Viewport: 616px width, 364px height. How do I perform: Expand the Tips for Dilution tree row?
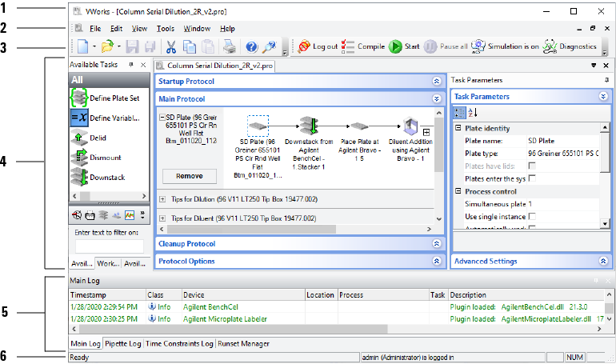(x=162, y=199)
